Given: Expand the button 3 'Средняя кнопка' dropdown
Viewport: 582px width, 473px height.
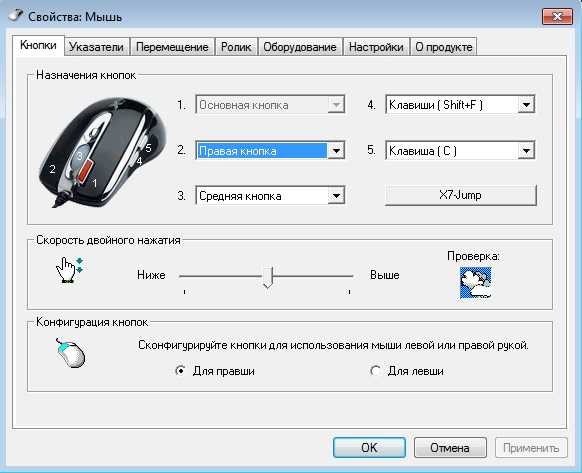Looking at the screenshot, I should [336, 196].
